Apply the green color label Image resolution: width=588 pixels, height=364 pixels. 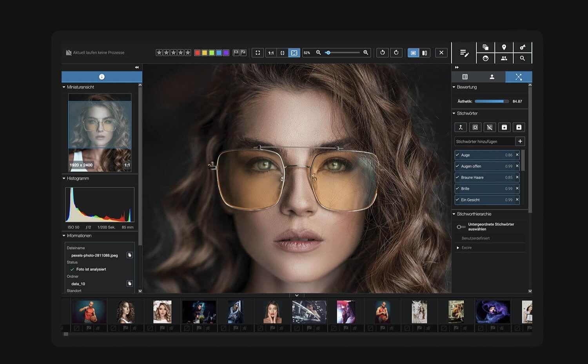[212, 53]
